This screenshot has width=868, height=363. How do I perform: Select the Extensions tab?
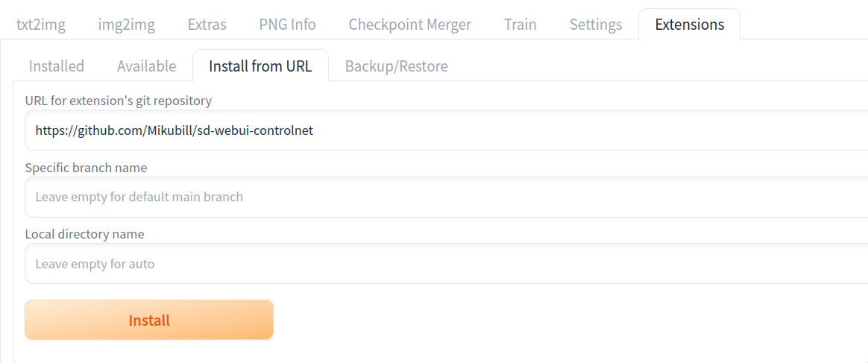(x=690, y=25)
